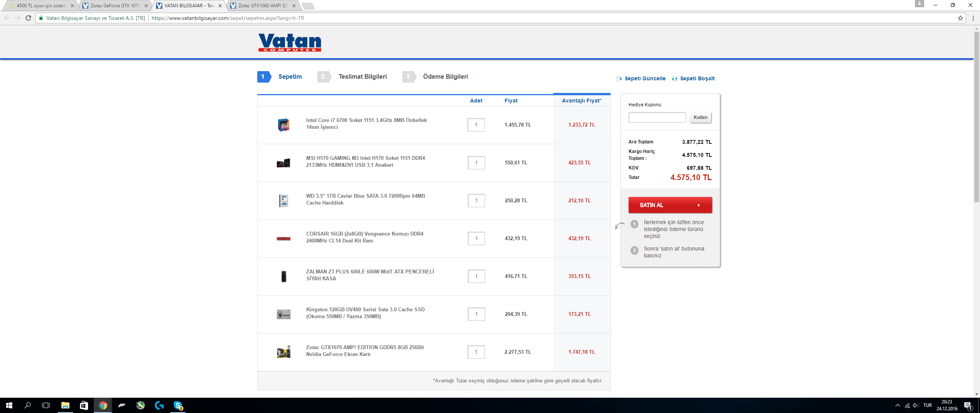Click the Hediye Kuponu input field
Image resolution: width=980 pixels, height=413 pixels.
(x=657, y=117)
